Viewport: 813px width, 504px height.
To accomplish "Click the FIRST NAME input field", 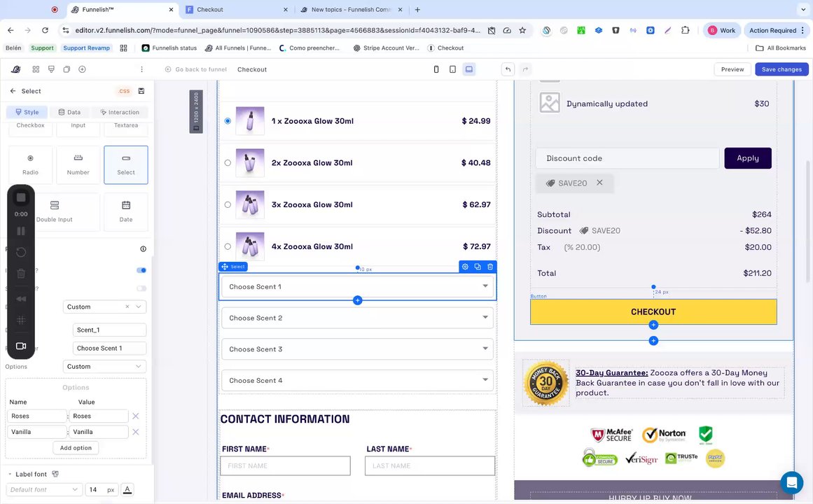I will click(285, 465).
